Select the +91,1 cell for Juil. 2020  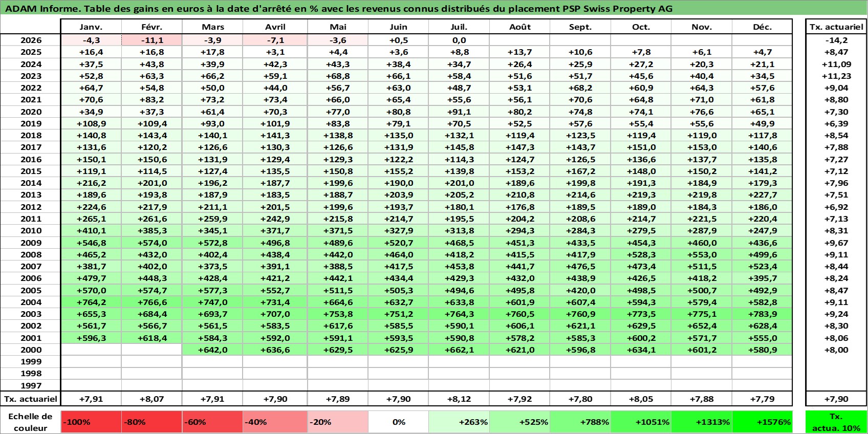(459, 112)
